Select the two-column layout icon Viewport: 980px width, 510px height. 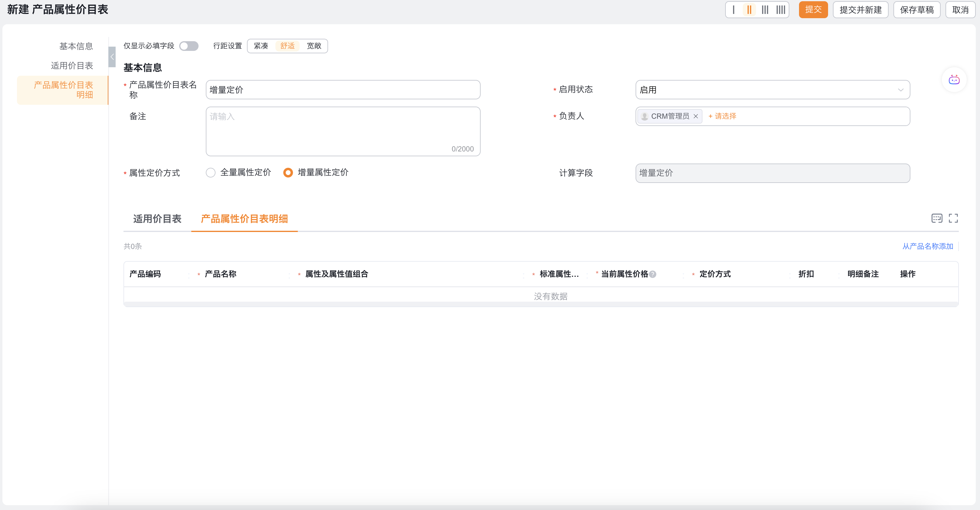tap(749, 9)
